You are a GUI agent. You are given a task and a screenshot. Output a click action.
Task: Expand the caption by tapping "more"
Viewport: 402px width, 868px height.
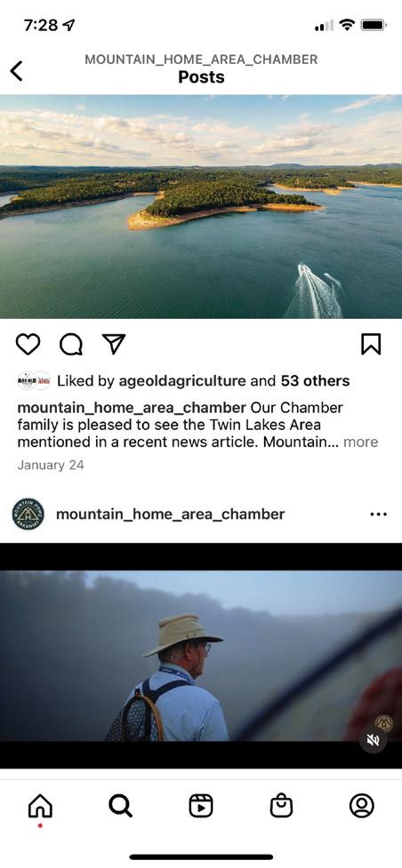pyautogui.click(x=360, y=442)
